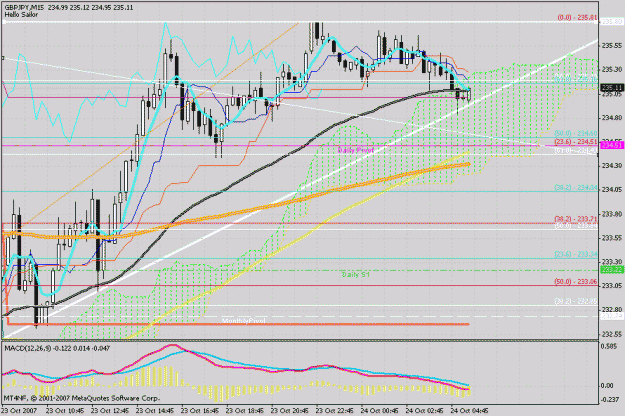Click the MetaQuotes Software Corp. copyright text
Screen dimensions: 625x416
(x=82, y=398)
